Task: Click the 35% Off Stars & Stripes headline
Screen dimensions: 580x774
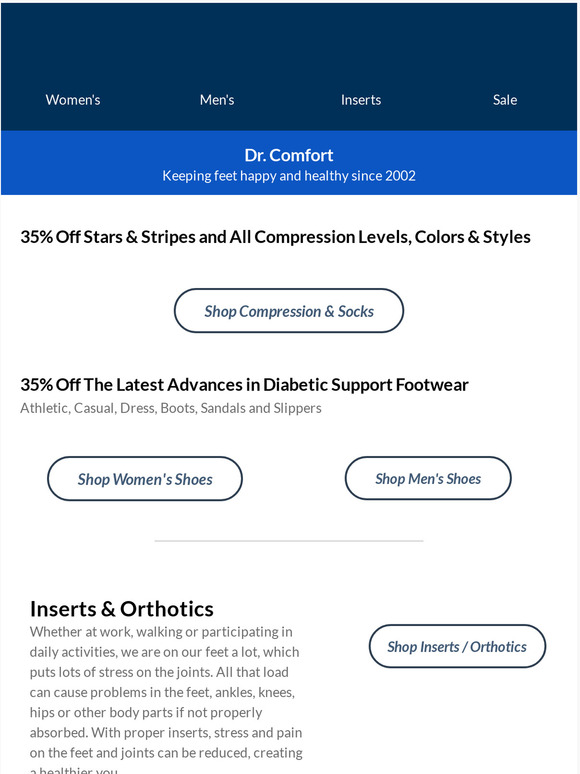Action: click(x=275, y=237)
